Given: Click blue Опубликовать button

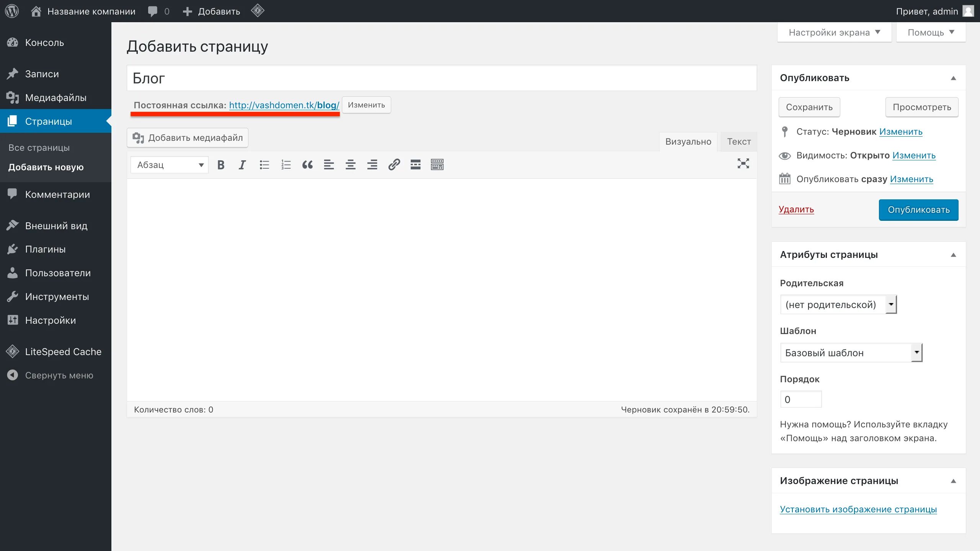Looking at the screenshot, I should tap(919, 210).
